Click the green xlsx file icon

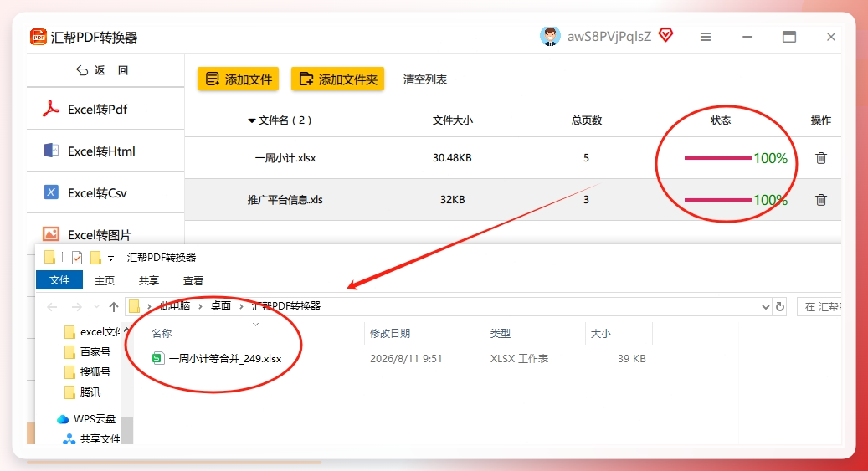click(157, 358)
